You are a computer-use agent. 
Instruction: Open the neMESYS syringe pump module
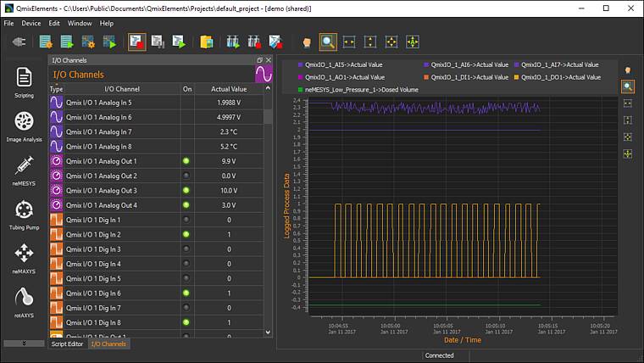[24, 170]
